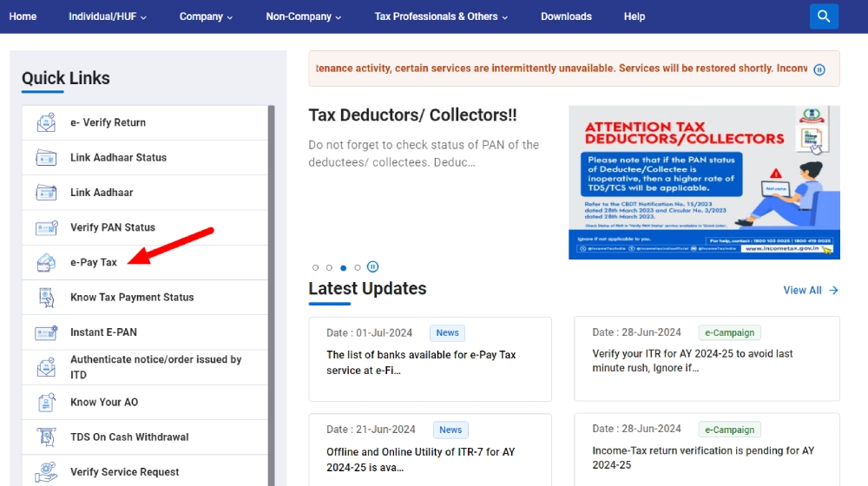868x486 pixels.
Task: Click the Tax Deductors/ Collectors!! headline
Action: coord(412,115)
